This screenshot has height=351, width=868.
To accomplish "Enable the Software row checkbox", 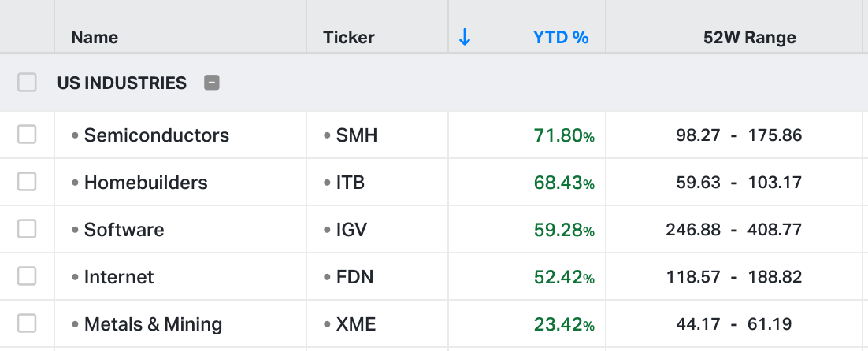I will (x=27, y=230).
